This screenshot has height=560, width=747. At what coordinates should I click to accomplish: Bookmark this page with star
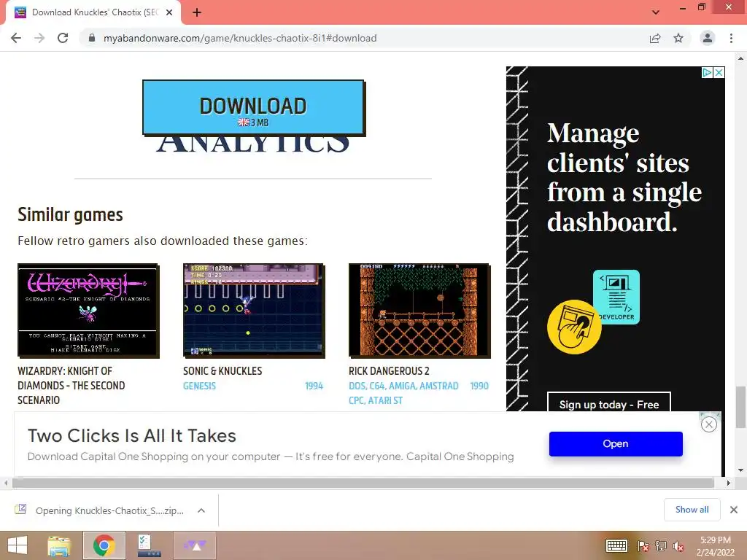678,38
